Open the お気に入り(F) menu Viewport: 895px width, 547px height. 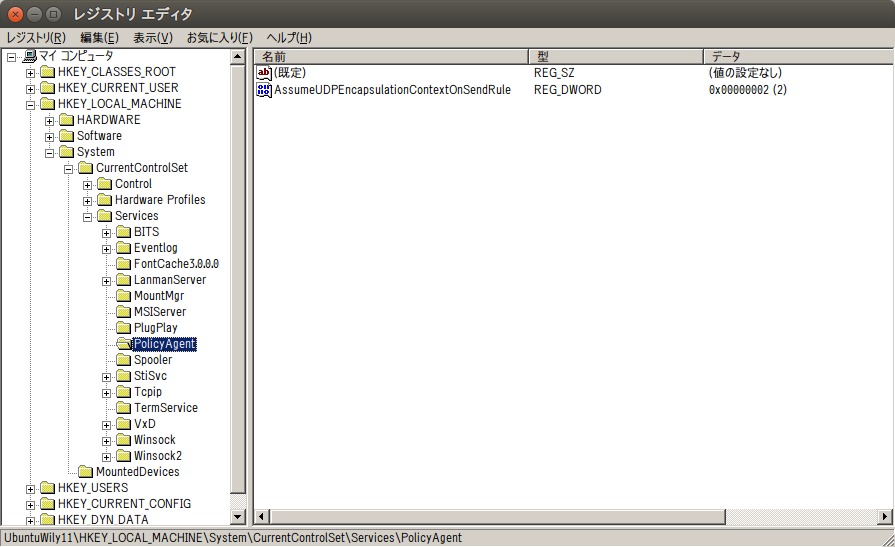220,38
